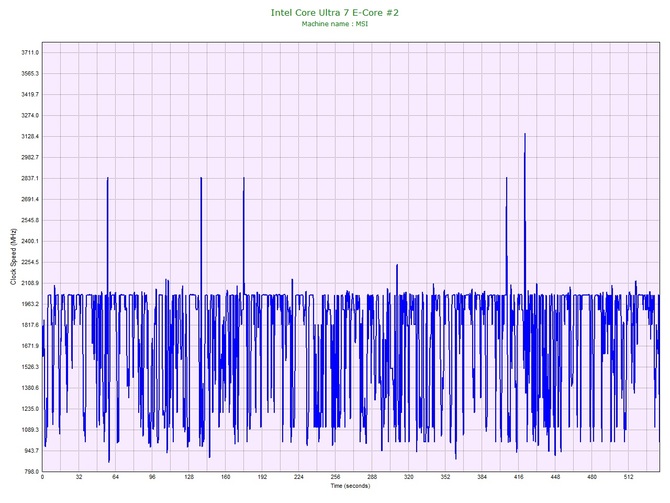
Task: Click the 798.0 y-axis value
Action: point(31,471)
